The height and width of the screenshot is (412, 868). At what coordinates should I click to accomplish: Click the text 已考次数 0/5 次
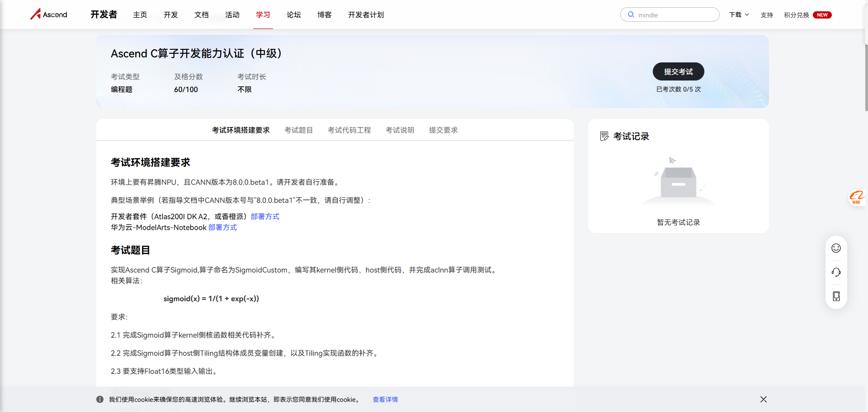point(678,89)
